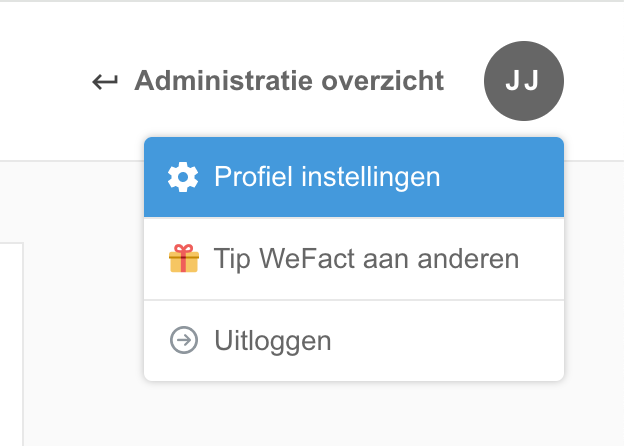The image size is (624, 446).
Task: Click the circled arrow logout icon
Action: pos(183,341)
